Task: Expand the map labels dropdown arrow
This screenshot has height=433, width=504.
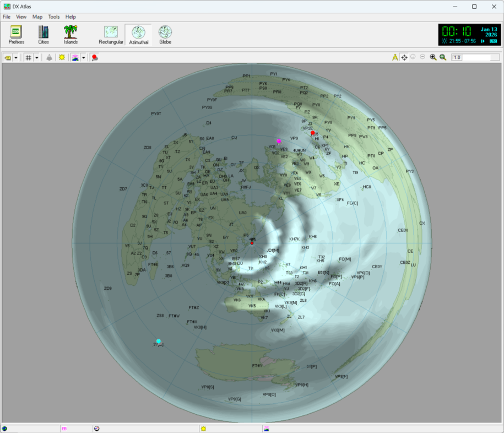Action: coord(16,57)
